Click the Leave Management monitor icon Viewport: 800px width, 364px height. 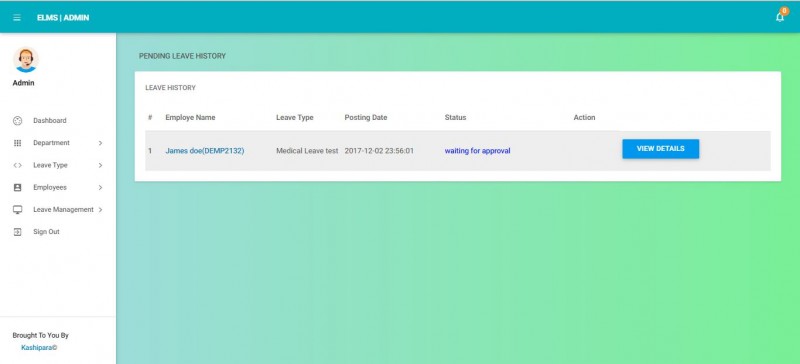tap(17, 209)
